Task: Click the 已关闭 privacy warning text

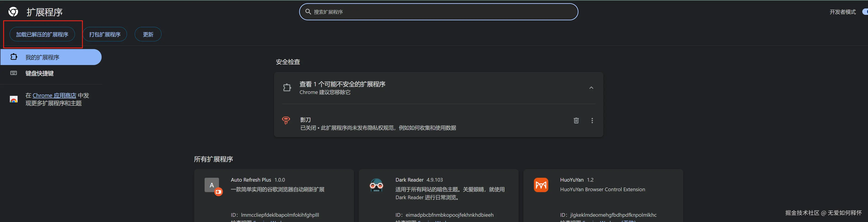Action: [x=378, y=128]
